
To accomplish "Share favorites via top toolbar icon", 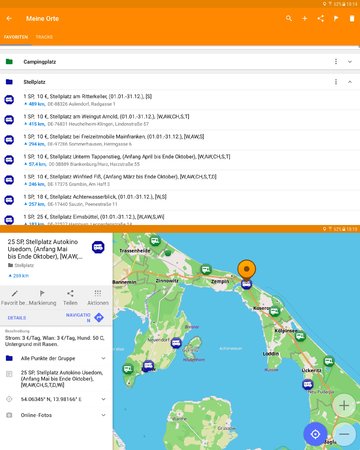I will (x=320, y=19).
